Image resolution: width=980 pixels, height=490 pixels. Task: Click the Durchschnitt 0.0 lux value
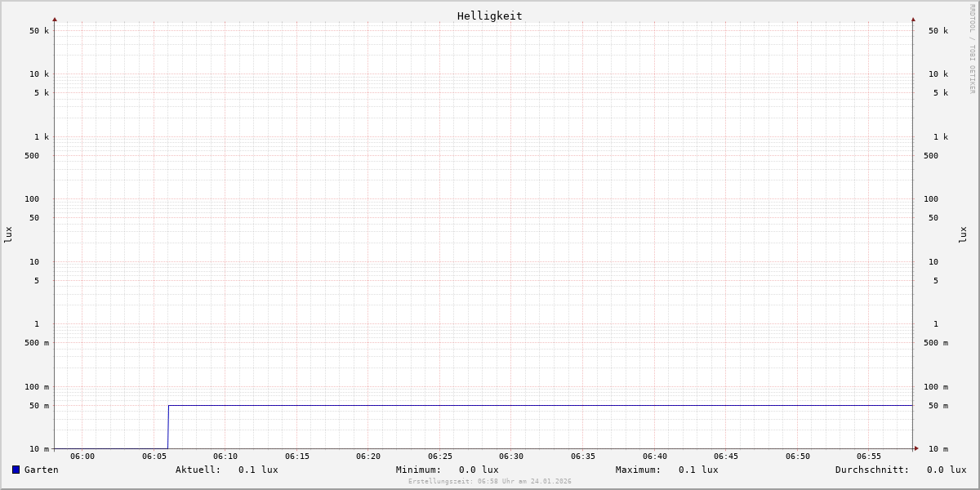(946, 470)
